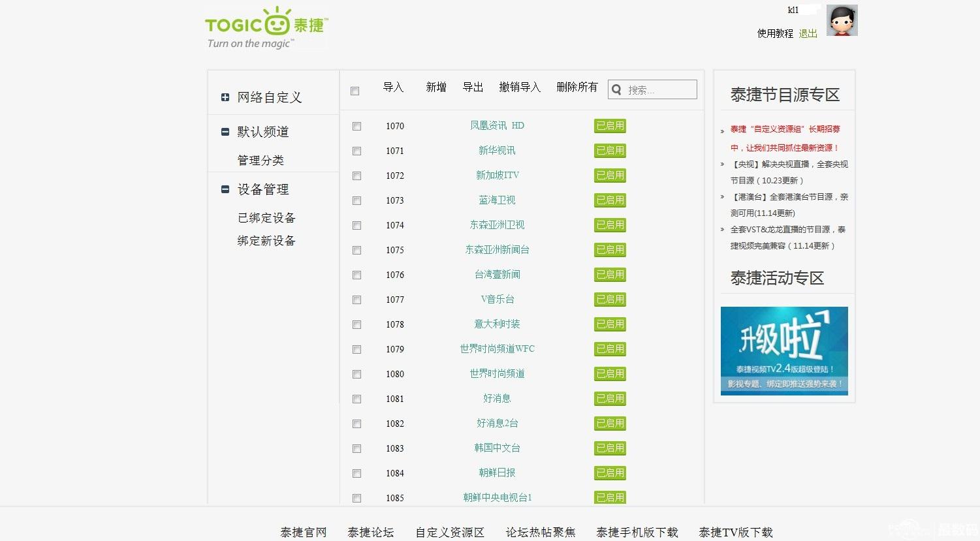This screenshot has height=541, width=980.
Task: Open 绑定新设备 in the sidebar
Action: tap(266, 241)
